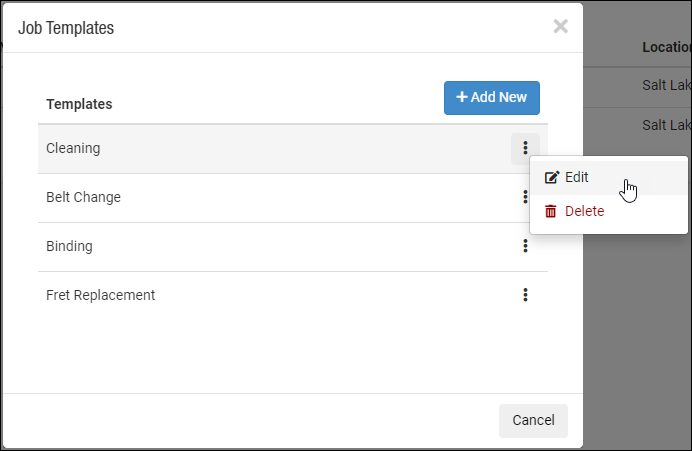Click the first Salt Lake location entry
692x451 pixels.
tap(666, 85)
